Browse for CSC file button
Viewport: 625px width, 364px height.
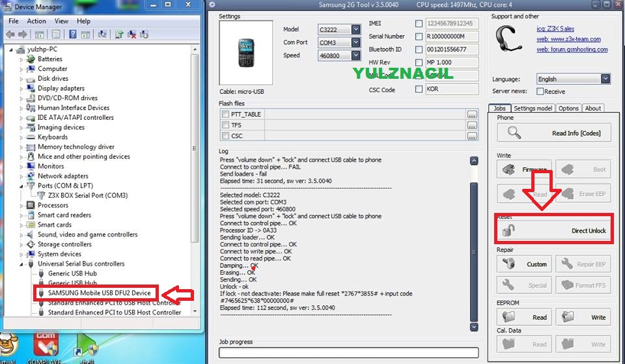[472, 136]
